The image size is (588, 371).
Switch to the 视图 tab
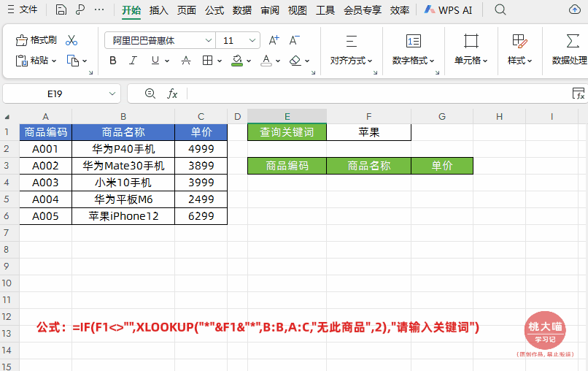[x=298, y=10]
